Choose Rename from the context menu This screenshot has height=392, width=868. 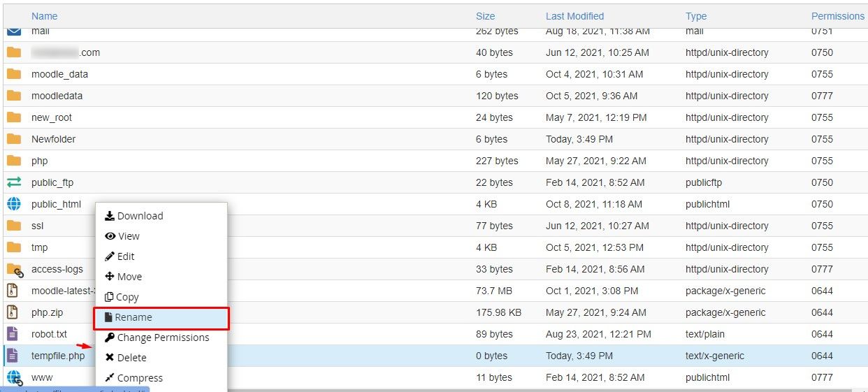133,317
